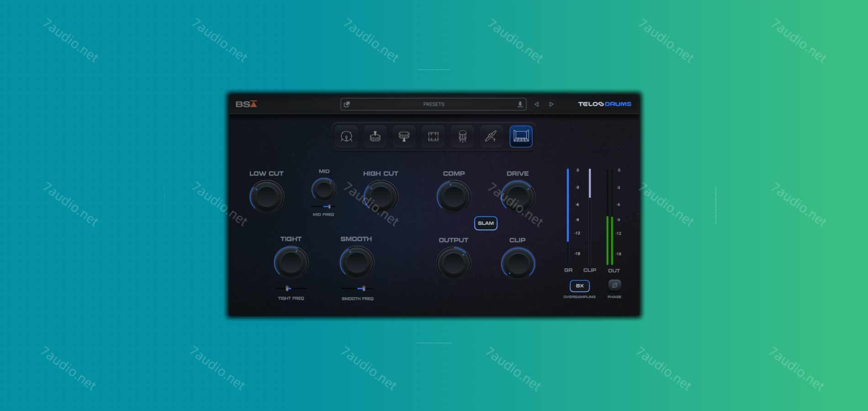The width and height of the screenshot is (868, 411).
Task: Click the save preset download icon
Action: point(520,104)
